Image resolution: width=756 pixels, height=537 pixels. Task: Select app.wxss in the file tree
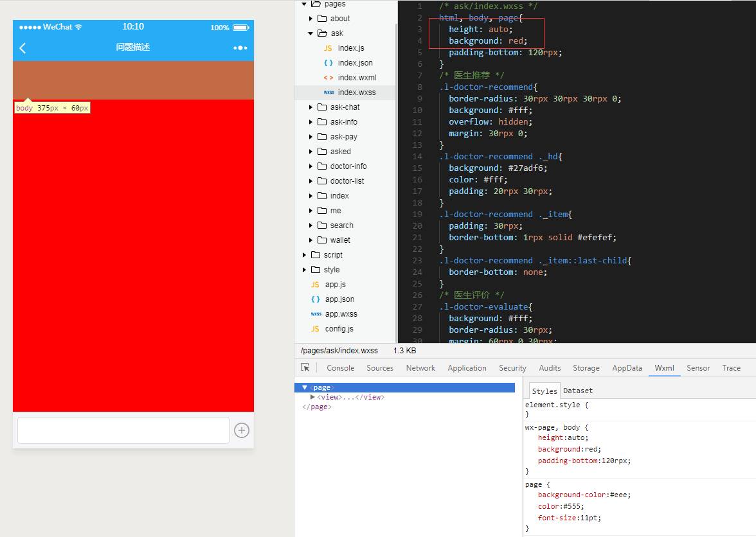tap(341, 314)
